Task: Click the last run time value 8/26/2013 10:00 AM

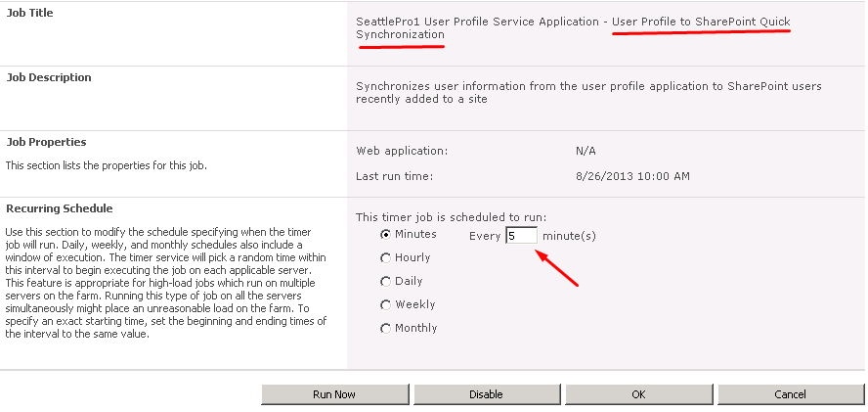Action: tap(632, 177)
